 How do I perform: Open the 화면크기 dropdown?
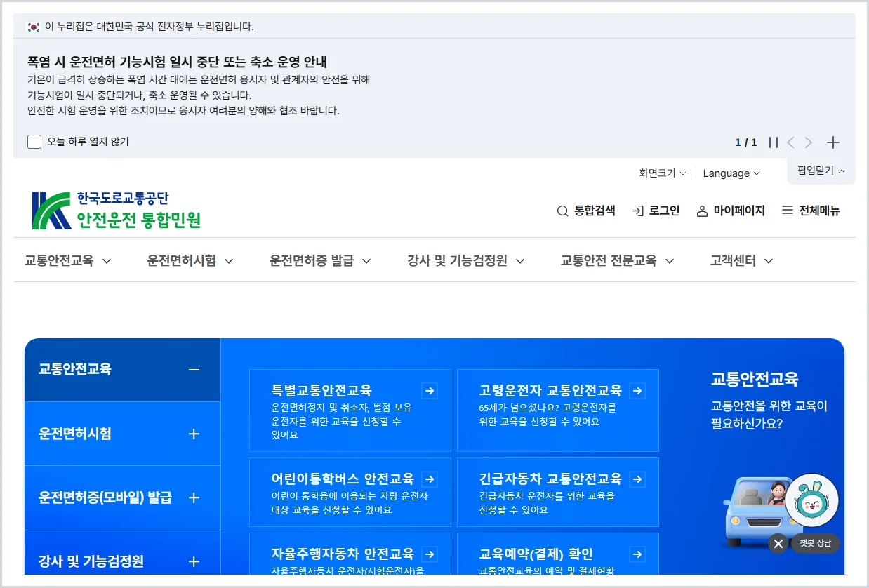tap(662, 173)
